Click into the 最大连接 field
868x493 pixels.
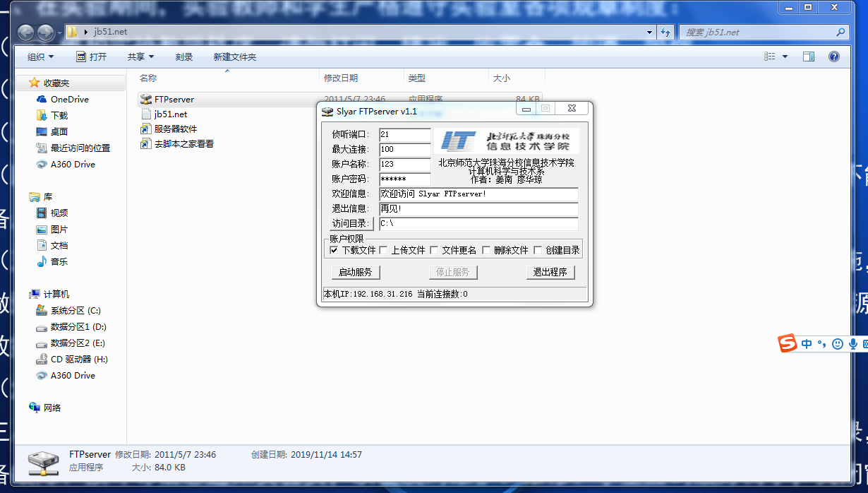pyautogui.click(x=405, y=149)
